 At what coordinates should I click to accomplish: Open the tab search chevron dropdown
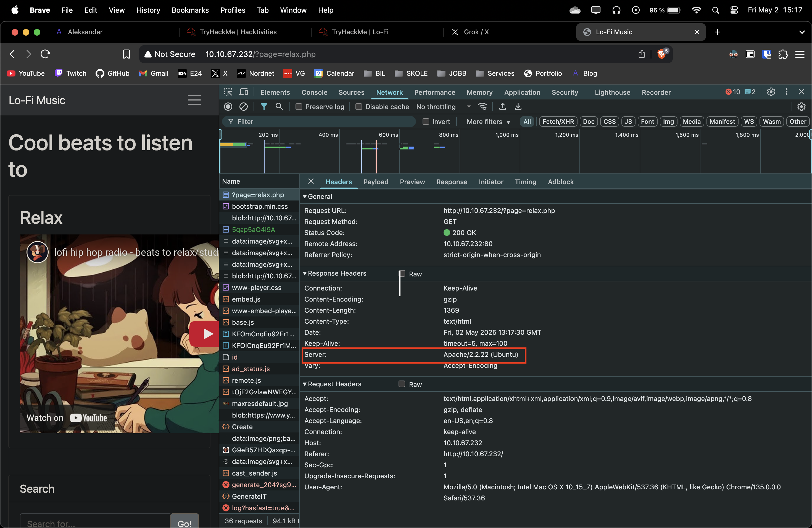coord(802,32)
